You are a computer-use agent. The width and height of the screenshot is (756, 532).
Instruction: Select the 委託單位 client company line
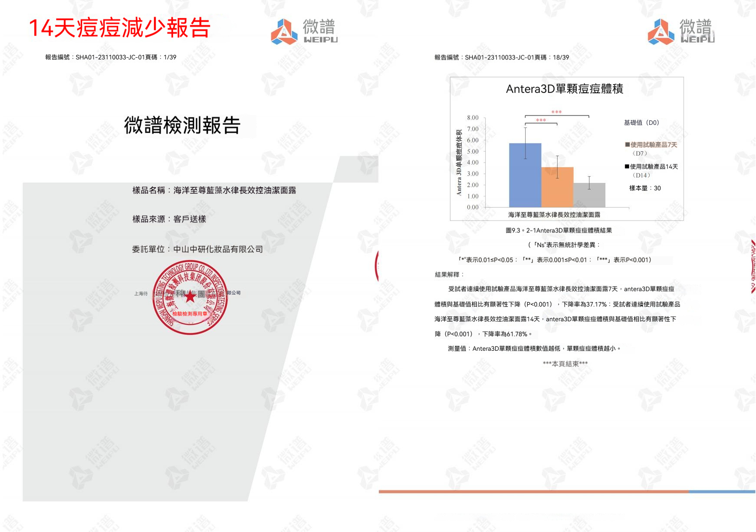coord(197,249)
